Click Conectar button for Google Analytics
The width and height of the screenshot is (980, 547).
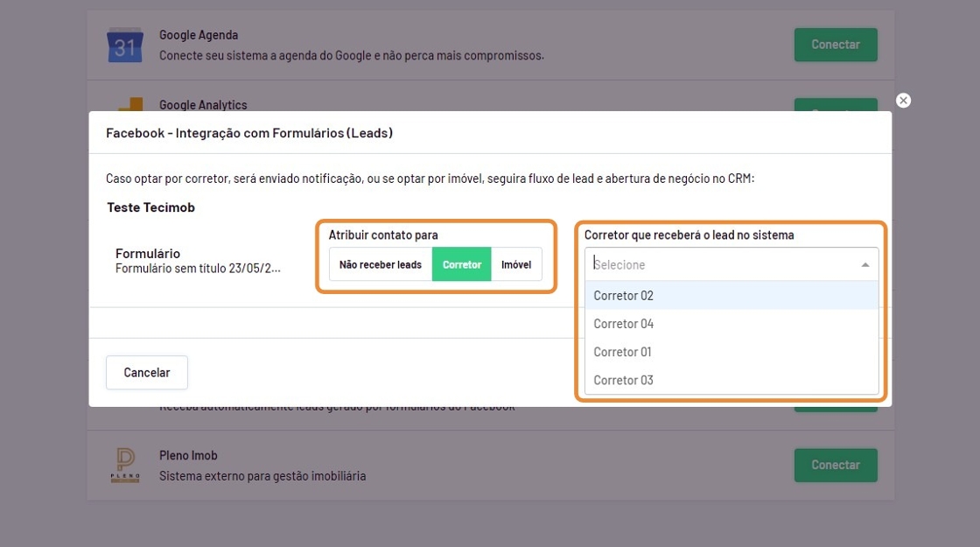click(835, 105)
